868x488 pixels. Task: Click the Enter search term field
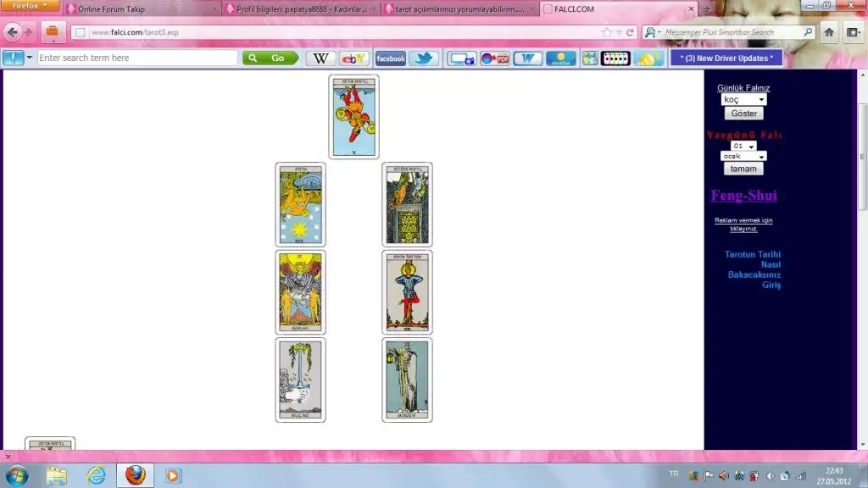pos(137,58)
